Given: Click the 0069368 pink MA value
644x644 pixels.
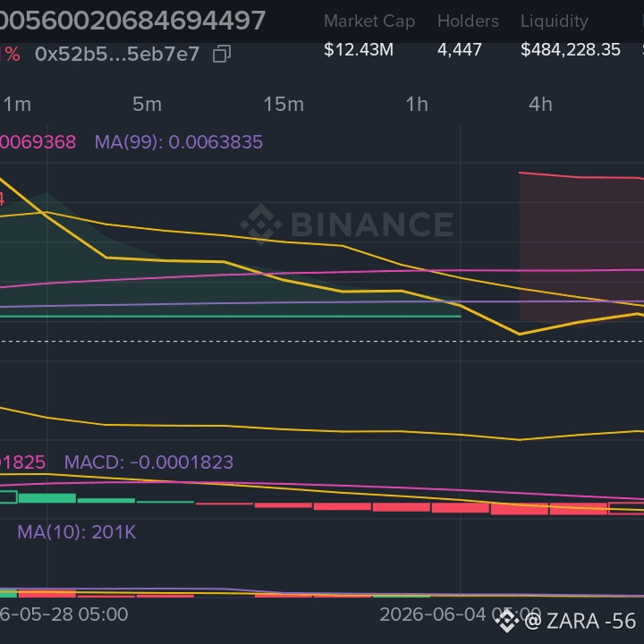Looking at the screenshot, I should coord(38,142).
